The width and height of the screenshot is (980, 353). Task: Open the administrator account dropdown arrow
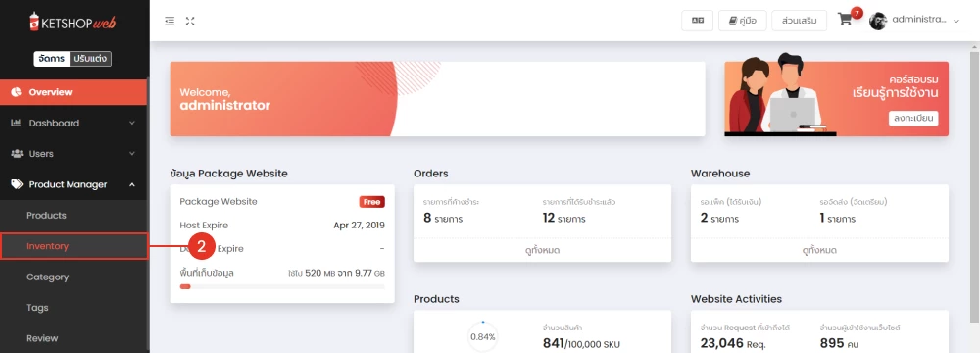[x=956, y=22]
